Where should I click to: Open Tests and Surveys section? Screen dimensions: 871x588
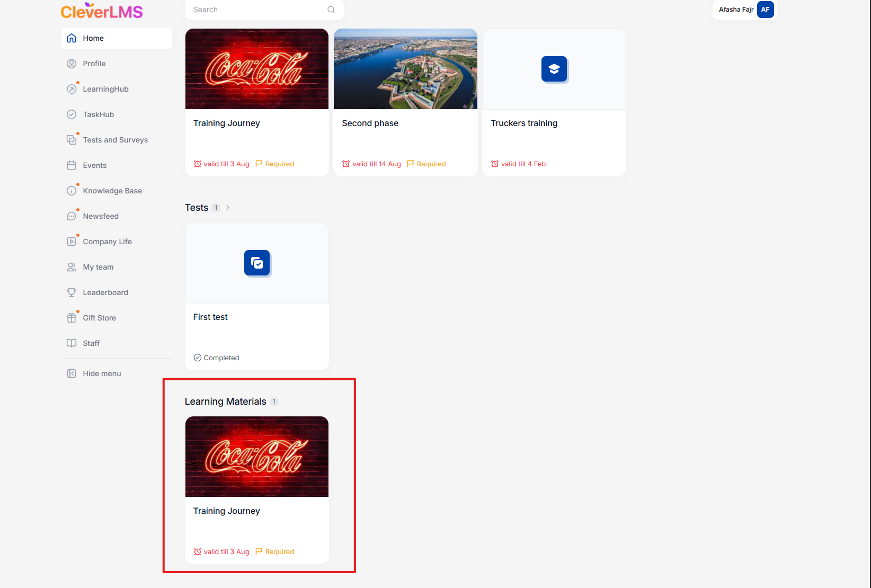[117, 140]
